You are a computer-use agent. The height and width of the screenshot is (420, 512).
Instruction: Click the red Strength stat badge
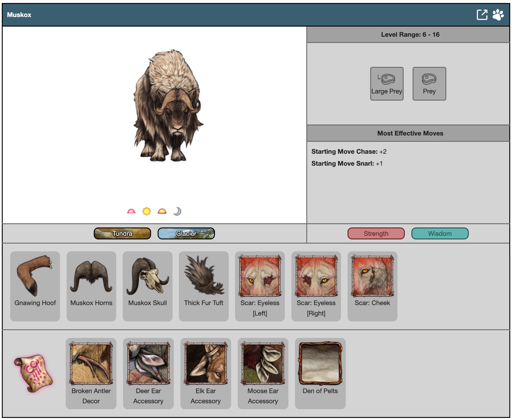(376, 233)
